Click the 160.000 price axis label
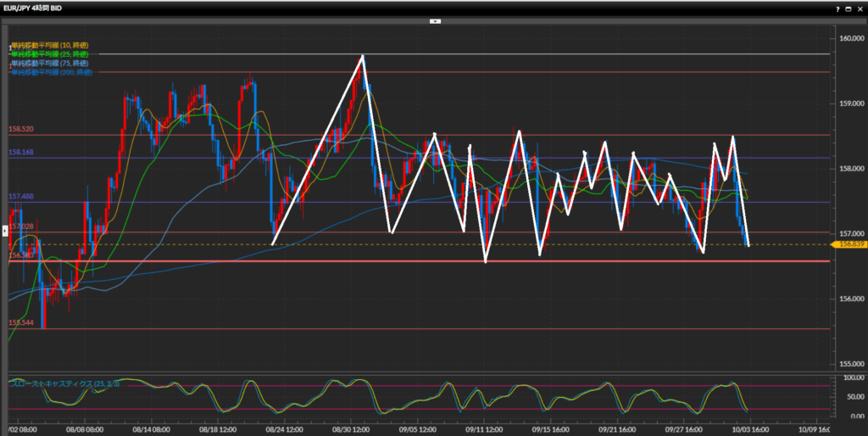 click(x=848, y=38)
